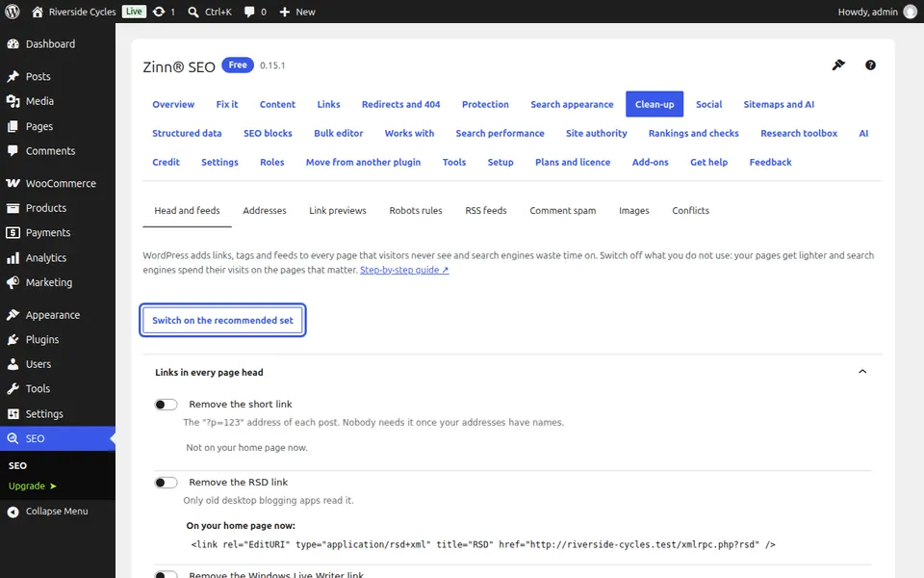Click the Upgrade link in sidebar
The width and height of the screenshot is (924, 578).
[33, 486]
